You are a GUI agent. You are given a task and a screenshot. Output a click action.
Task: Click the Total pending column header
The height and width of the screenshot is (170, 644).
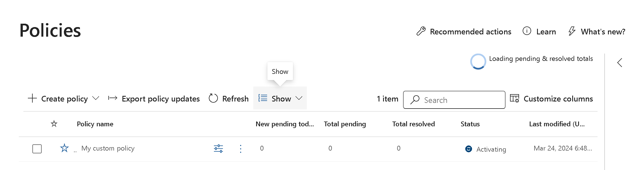tap(345, 124)
